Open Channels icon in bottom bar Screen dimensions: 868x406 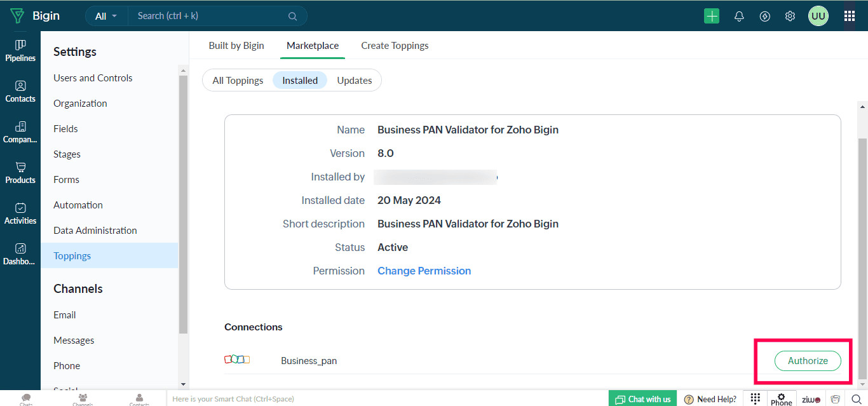83,400
